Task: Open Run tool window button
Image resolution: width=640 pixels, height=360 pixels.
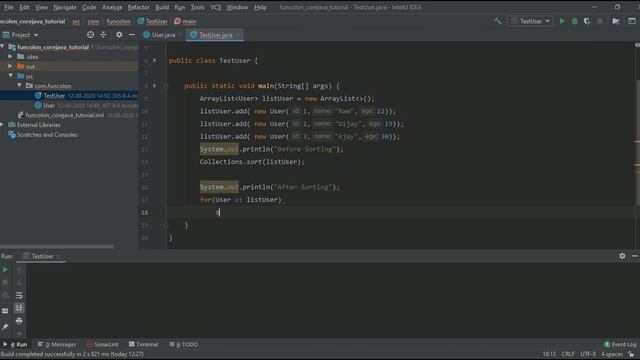Action: [16, 344]
